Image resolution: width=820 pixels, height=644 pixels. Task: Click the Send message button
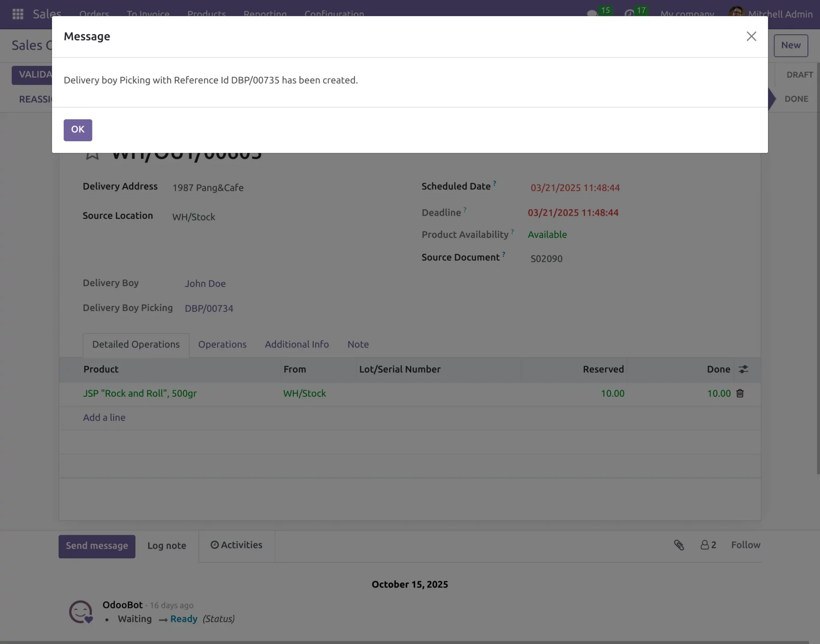pyautogui.click(x=97, y=546)
